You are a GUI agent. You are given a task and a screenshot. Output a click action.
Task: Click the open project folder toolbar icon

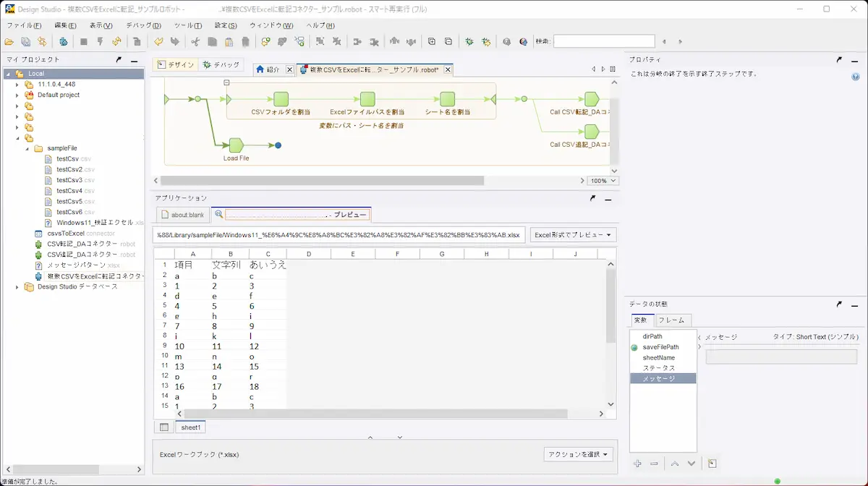(x=9, y=41)
